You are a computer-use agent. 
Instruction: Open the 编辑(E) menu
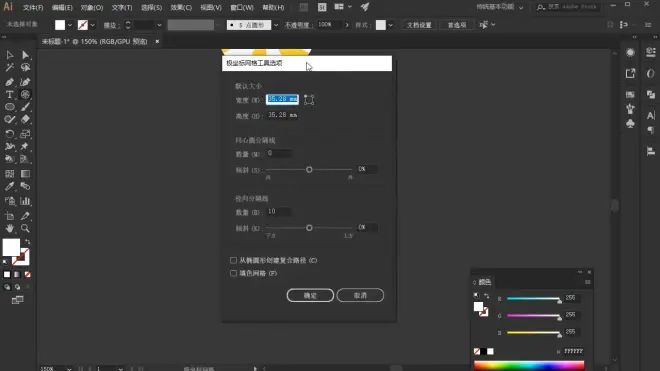click(x=62, y=8)
